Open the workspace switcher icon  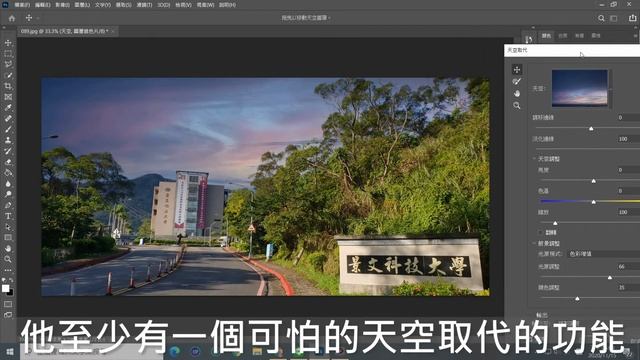point(614,18)
